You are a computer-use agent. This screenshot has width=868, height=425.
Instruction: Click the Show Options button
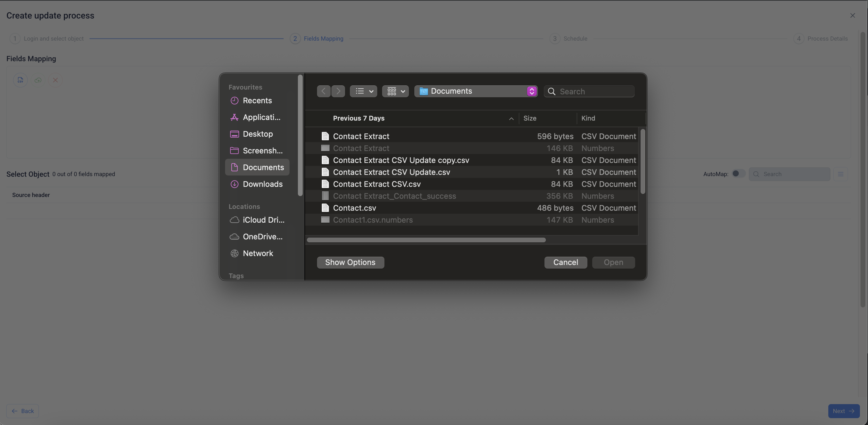350,263
